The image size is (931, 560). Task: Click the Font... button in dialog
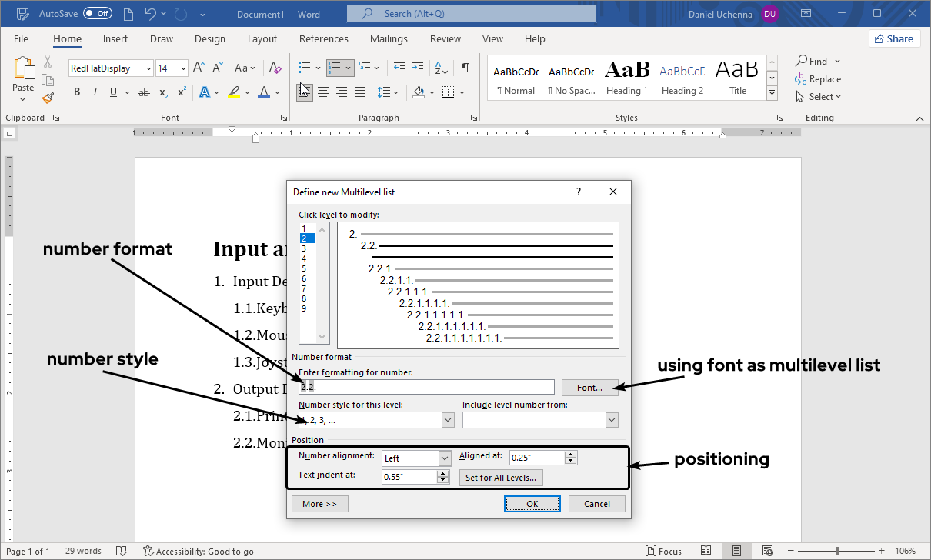589,387
